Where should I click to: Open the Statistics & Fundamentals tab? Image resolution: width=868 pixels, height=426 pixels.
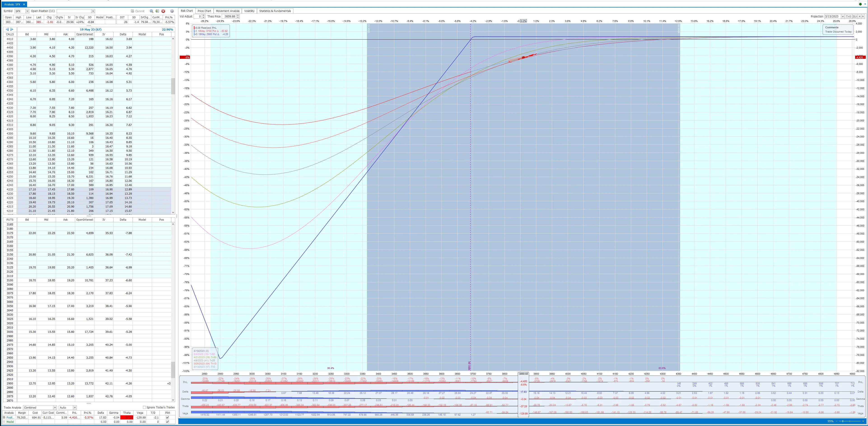(275, 11)
